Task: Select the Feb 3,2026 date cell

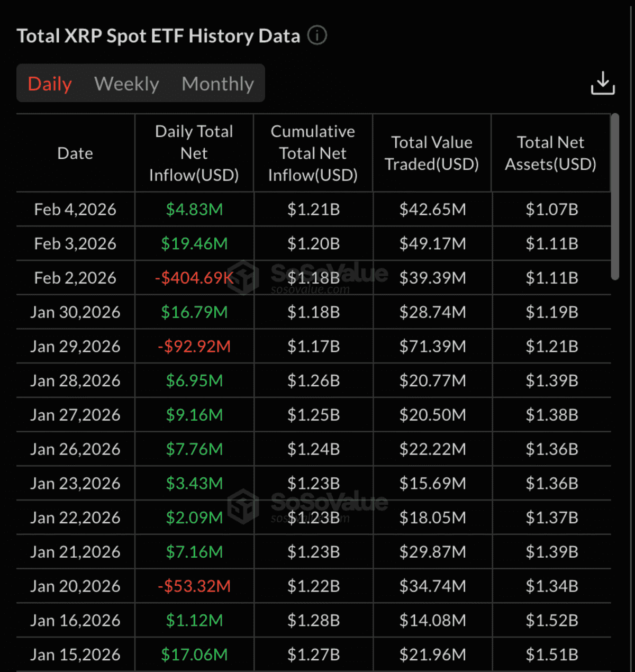Action: point(75,244)
